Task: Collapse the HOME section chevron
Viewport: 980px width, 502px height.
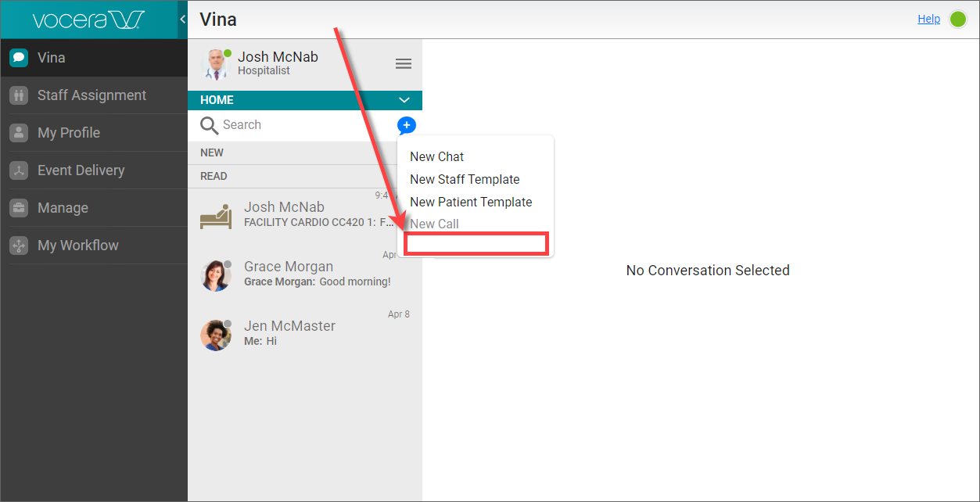Action: tap(404, 100)
